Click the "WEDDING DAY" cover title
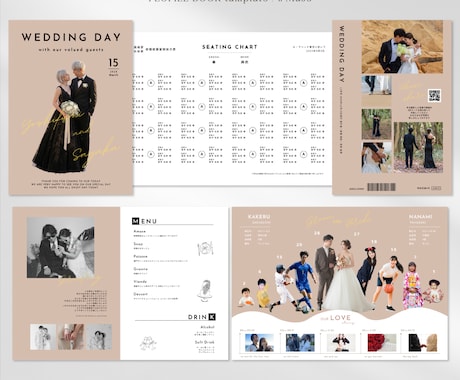Viewport: 460px width, 380px height. click(x=71, y=37)
